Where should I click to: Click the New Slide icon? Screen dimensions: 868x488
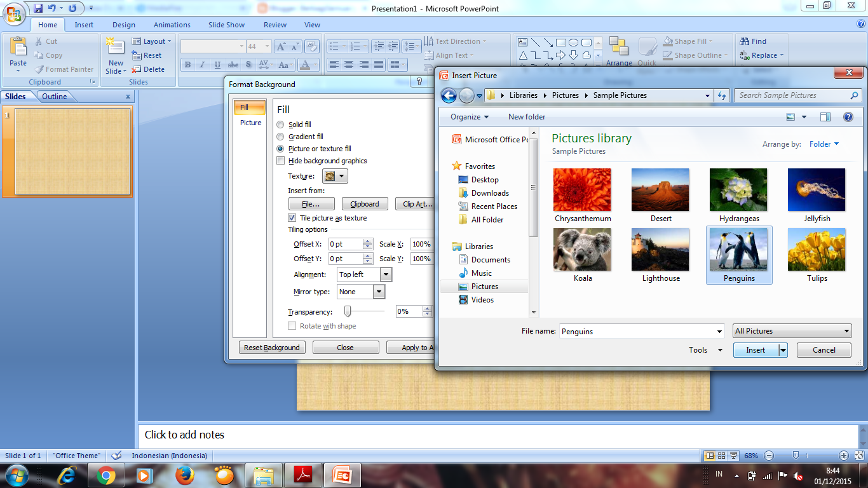116,47
